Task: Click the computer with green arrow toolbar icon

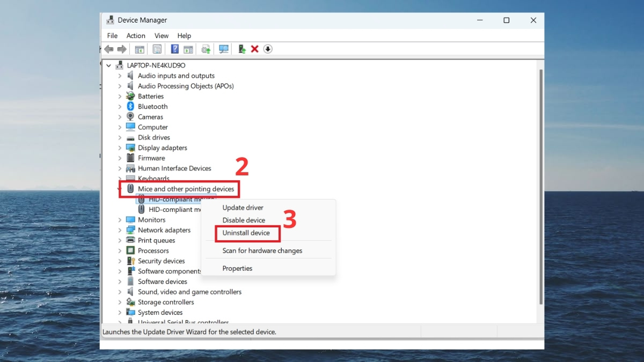Action: (x=242, y=49)
